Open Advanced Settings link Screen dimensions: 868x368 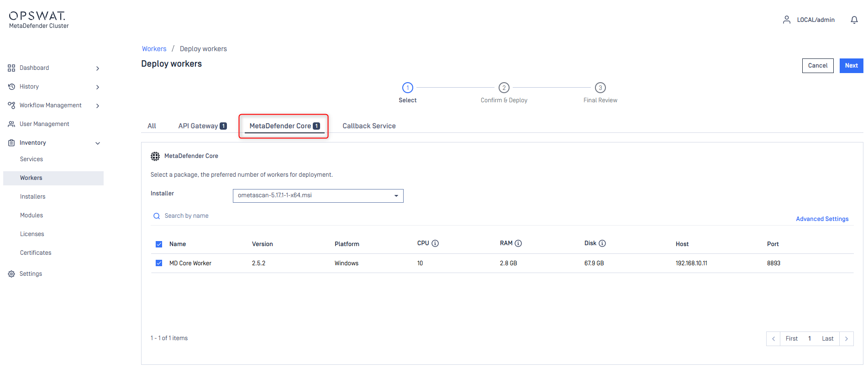click(x=822, y=219)
